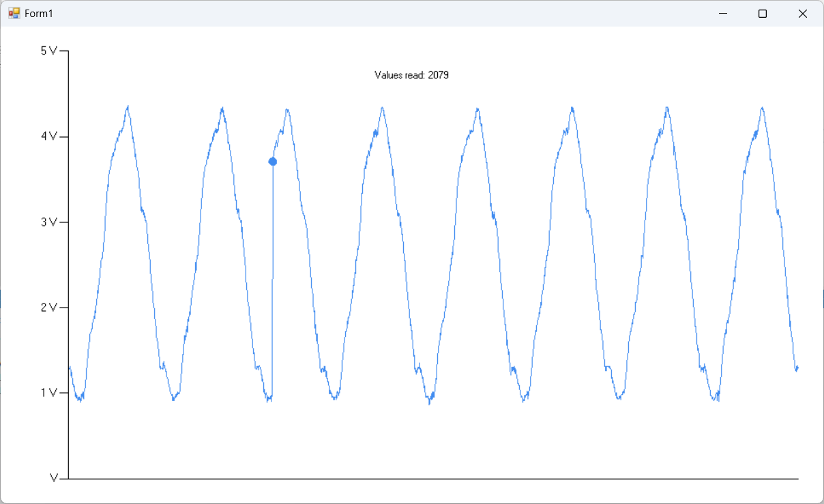Click the vertical marker line below the dot

pyautogui.click(x=273, y=286)
